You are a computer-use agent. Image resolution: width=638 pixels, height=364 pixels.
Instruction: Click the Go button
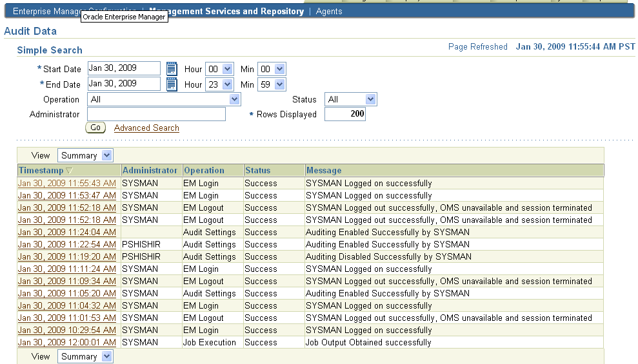pos(95,128)
